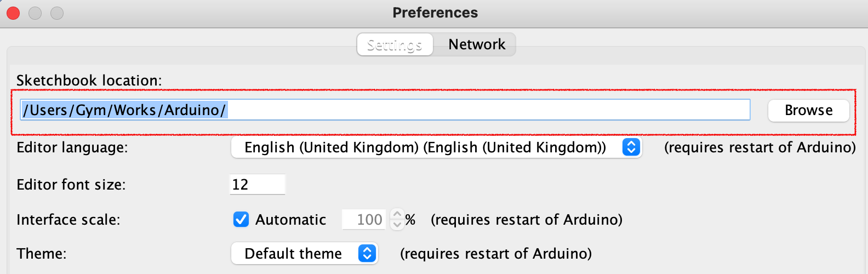
Task: Close the Preferences window
Action: coord(13,13)
